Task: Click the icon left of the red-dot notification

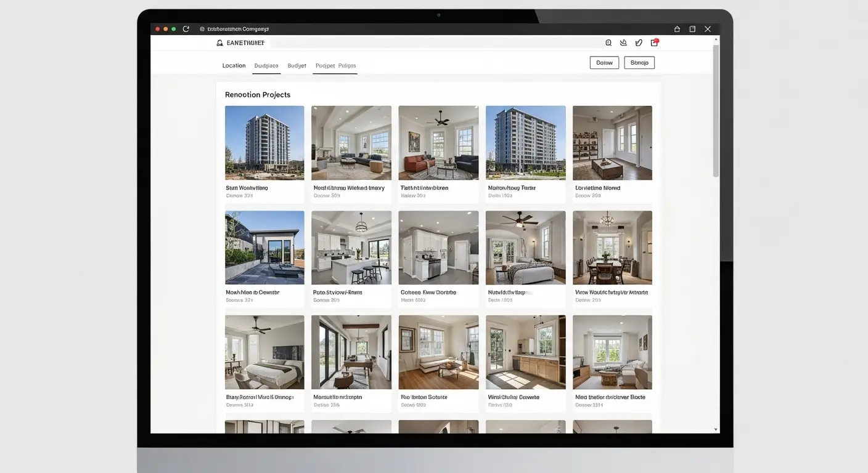Action: point(639,43)
